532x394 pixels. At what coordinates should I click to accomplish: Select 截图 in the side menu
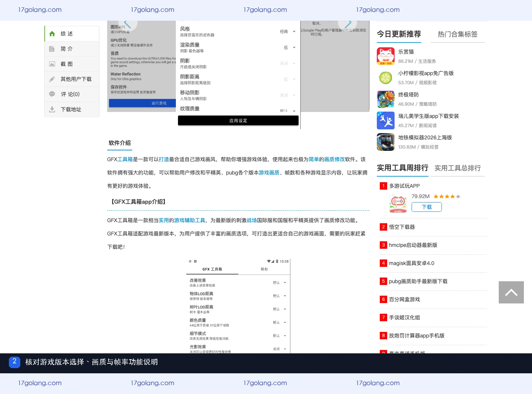pos(72,64)
